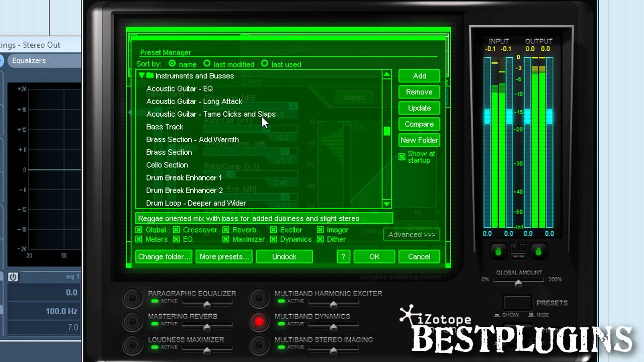Image resolution: width=644 pixels, height=362 pixels.
Task: Cancel the Preset Manager dialog
Action: pyautogui.click(x=420, y=256)
